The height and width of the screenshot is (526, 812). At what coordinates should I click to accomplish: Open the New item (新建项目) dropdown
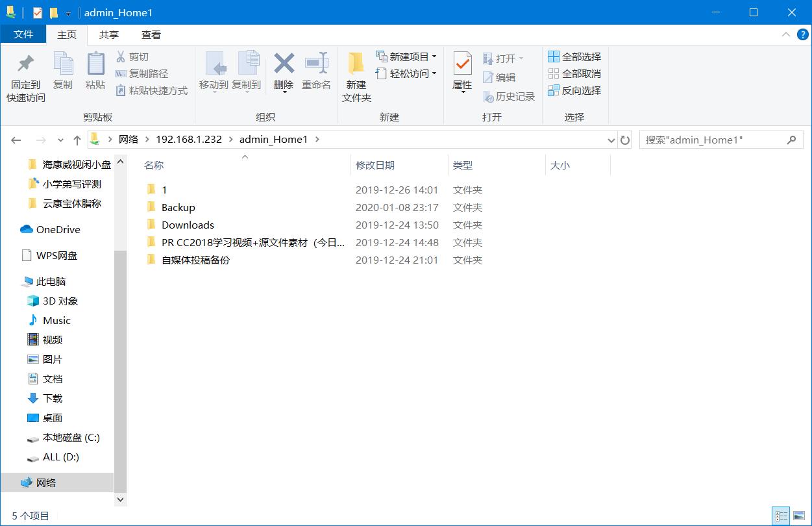coord(406,56)
